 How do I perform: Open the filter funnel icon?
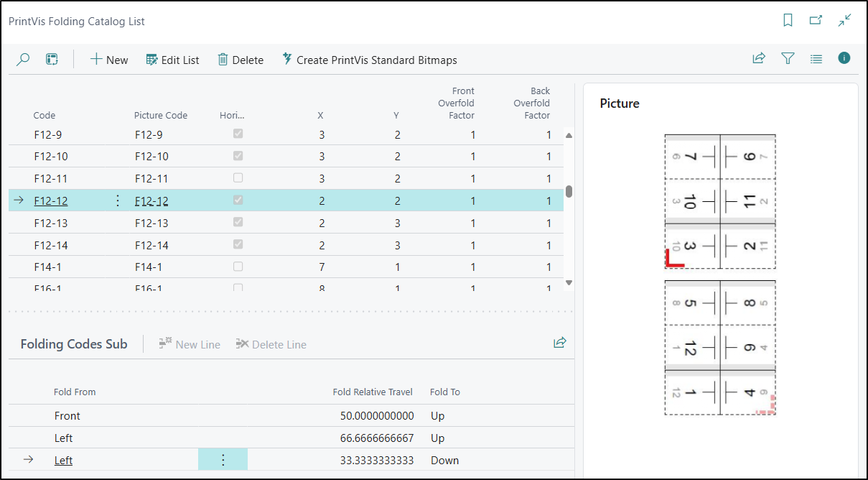pyautogui.click(x=788, y=60)
